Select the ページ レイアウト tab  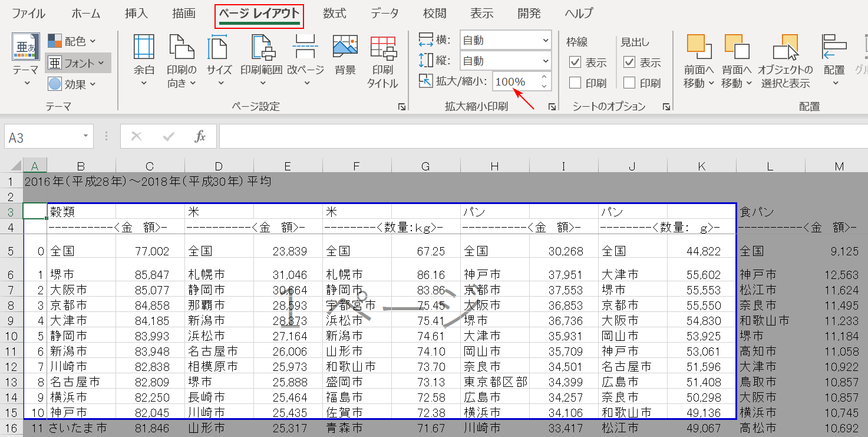click(259, 14)
